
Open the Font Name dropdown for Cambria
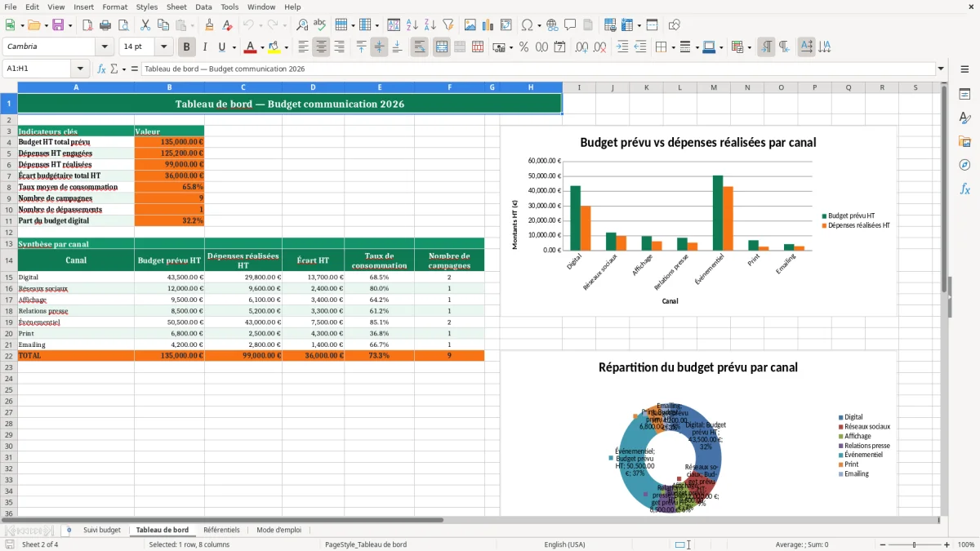pos(105,47)
